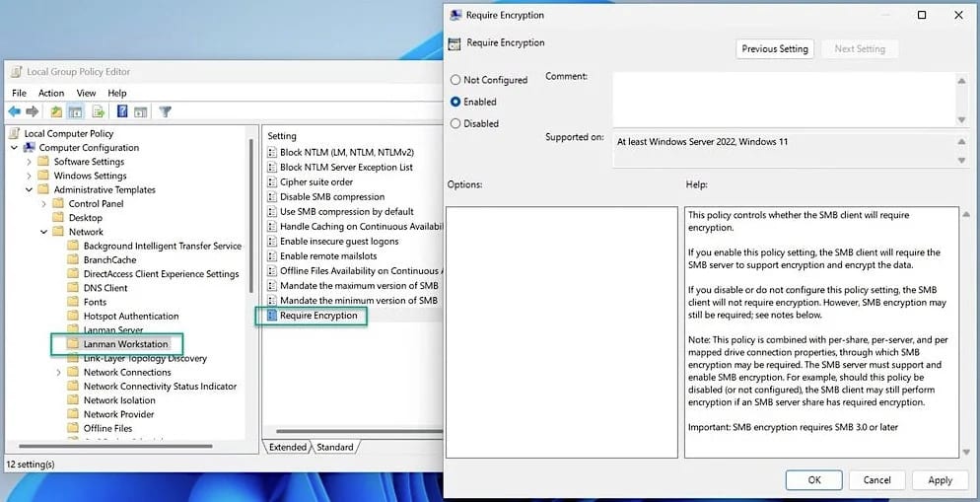Click the Up one level folder icon
Screen dimensions: 980x502
tap(56, 111)
